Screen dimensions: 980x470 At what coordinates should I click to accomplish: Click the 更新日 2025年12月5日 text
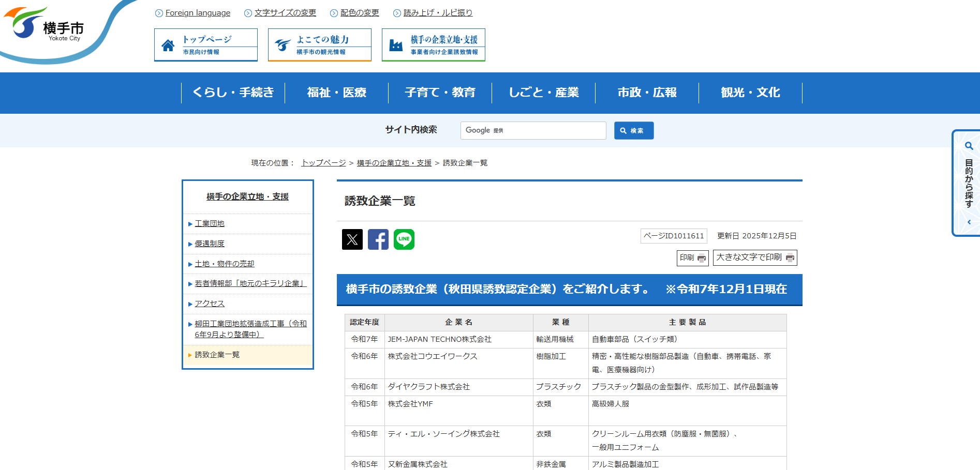(x=757, y=236)
